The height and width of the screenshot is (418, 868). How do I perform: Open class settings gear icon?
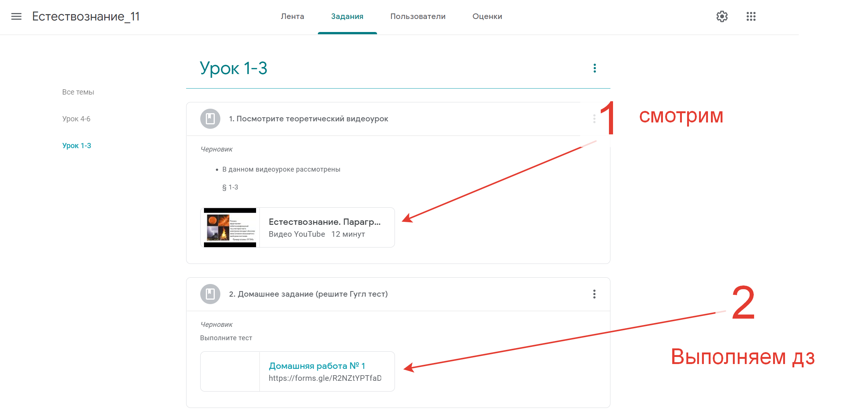click(x=722, y=16)
